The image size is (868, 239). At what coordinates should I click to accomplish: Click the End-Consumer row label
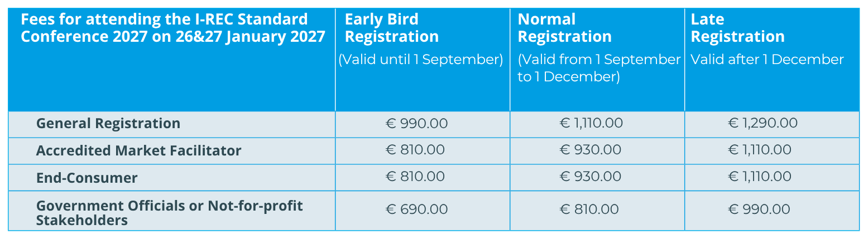click(x=87, y=178)
